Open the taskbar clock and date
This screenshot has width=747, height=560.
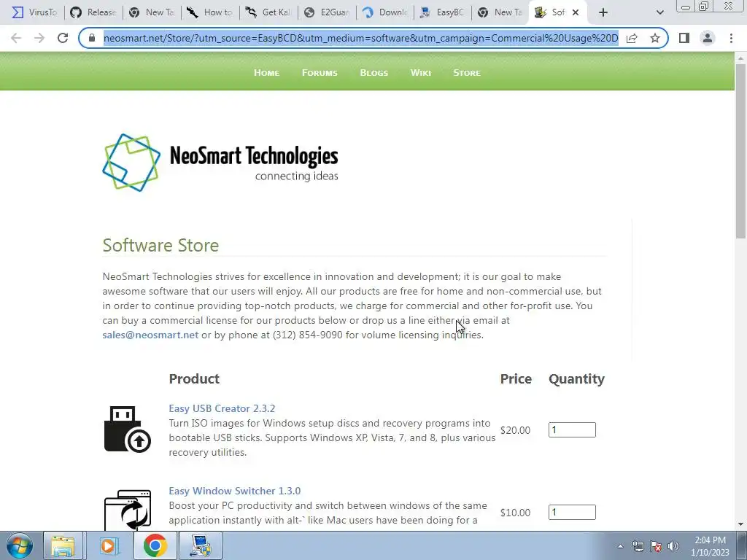point(710,546)
